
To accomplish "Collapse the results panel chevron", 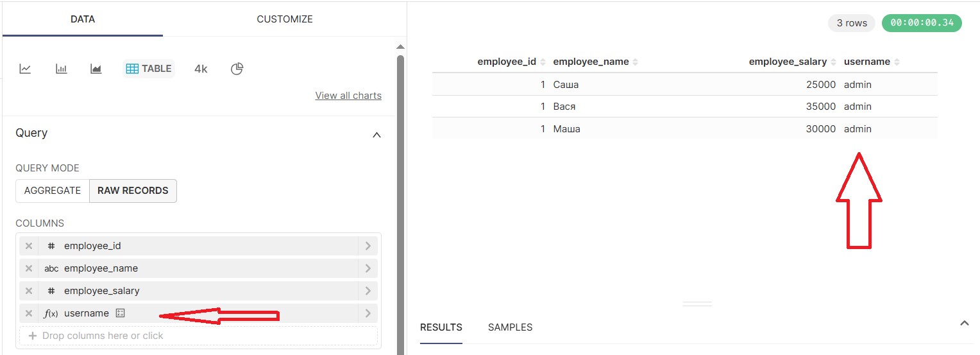I will pos(964,324).
